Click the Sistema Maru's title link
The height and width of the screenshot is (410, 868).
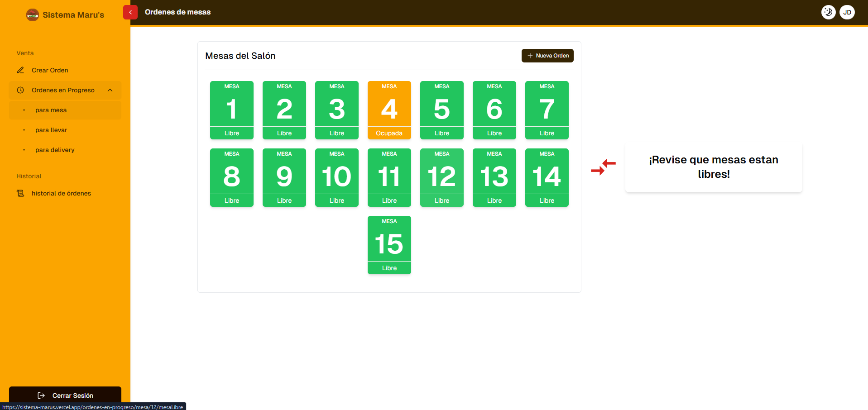[x=73, y=15]
